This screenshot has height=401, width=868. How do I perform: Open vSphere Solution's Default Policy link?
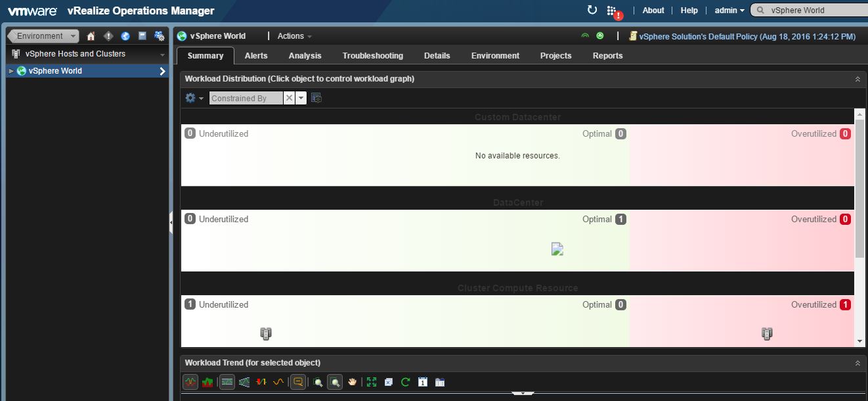point(747,37)
